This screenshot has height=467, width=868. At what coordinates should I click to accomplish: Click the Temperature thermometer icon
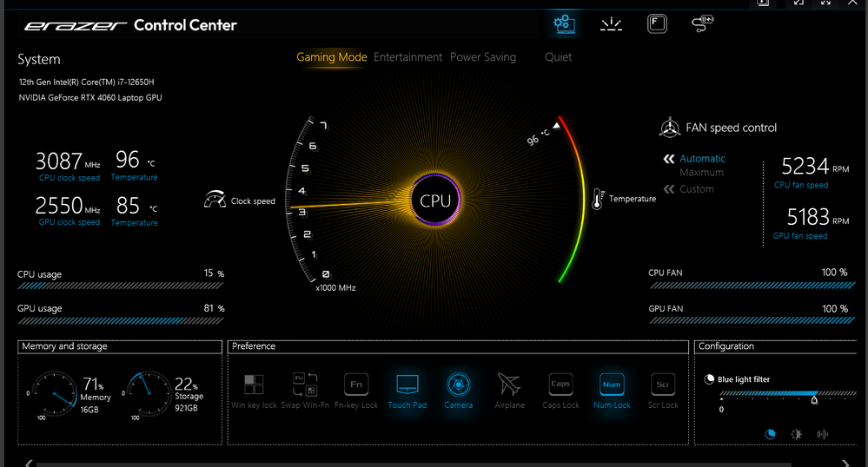point(597,199)
